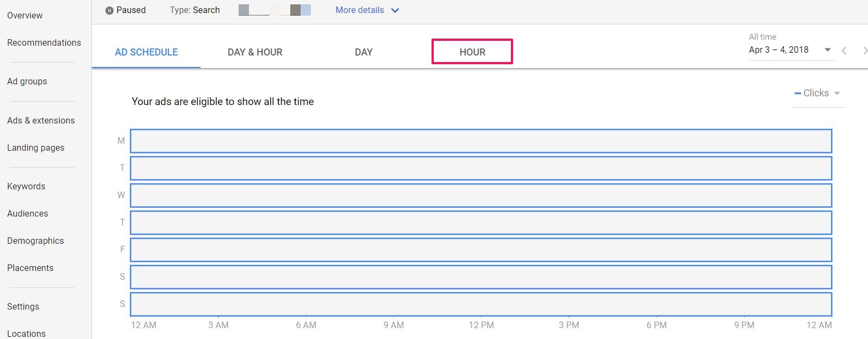Click the Paused status icon
This screenshot has height=339, width=868.
[109, 10]
